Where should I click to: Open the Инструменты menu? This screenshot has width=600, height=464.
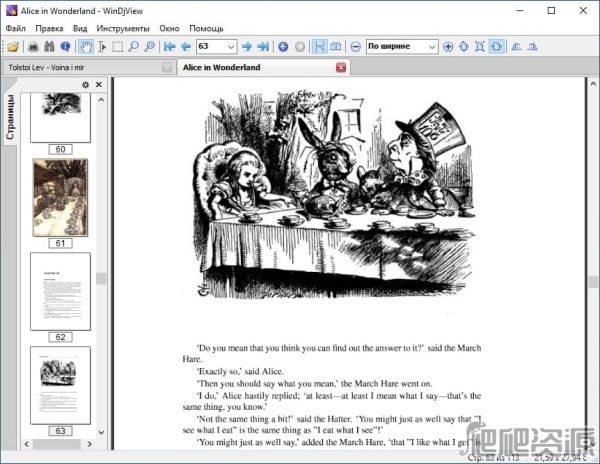(x=123, y=28)
